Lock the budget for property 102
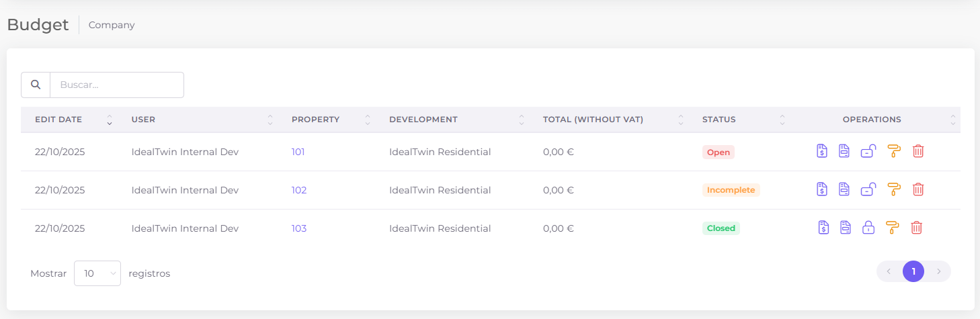980x319 pixels. (x=868, y=189)
